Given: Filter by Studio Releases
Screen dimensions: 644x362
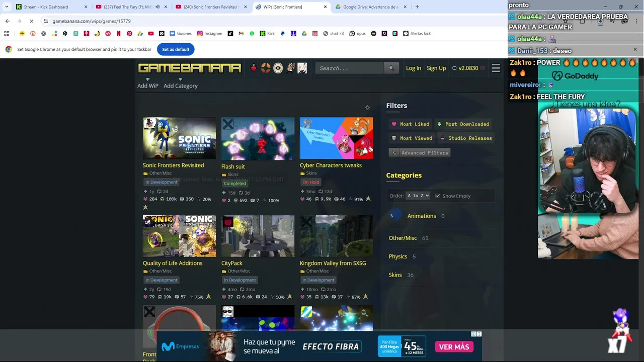Looking at the screenshot, I should (x=465, y=138).
